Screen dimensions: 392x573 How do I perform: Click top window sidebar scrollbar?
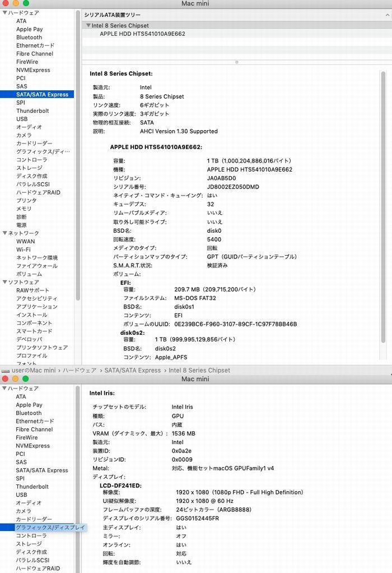(78, 155)
